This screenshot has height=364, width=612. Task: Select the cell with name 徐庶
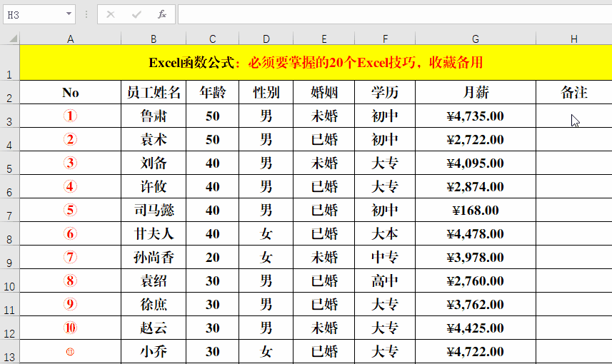(x=154, y=304)
